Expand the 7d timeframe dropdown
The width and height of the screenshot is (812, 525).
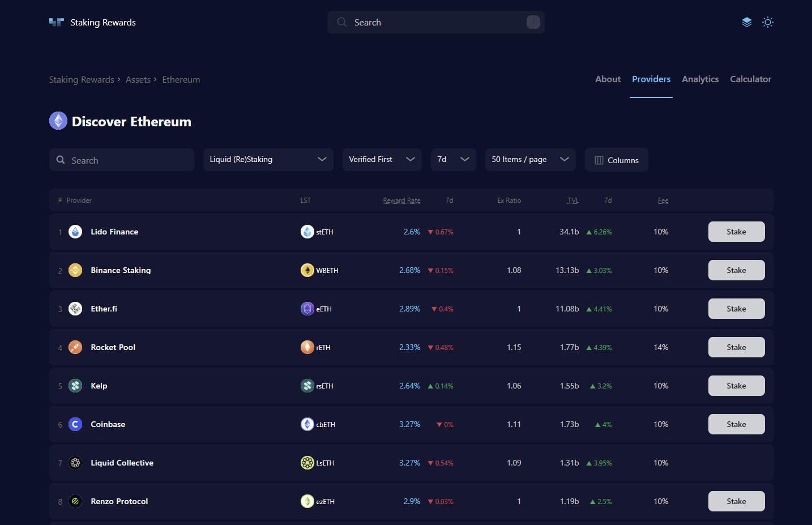coord(453,159)
